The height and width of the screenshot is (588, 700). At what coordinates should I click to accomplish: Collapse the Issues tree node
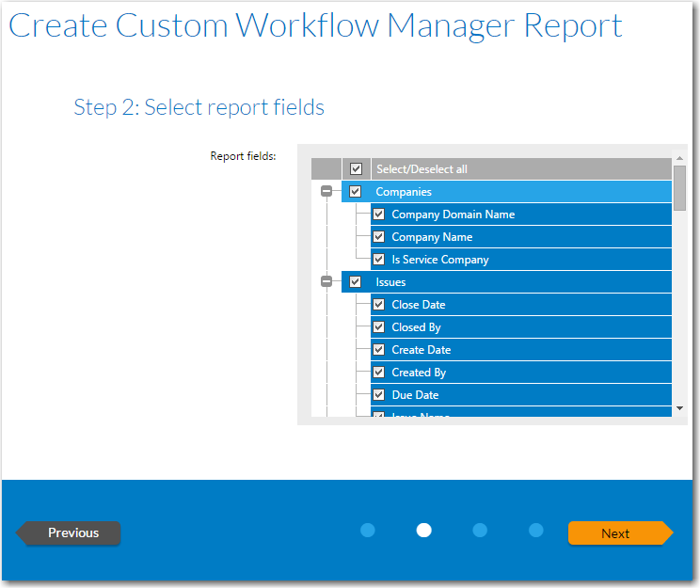[x=326, y=282]
